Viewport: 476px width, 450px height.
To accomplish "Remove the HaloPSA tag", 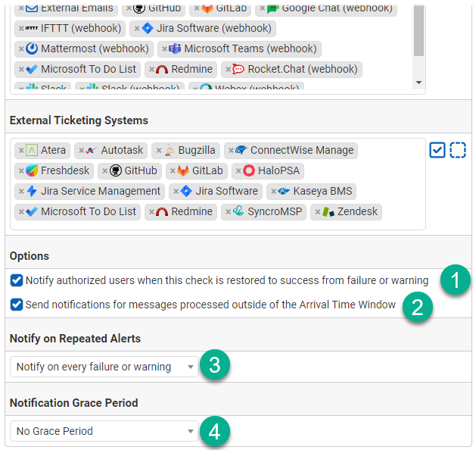I will coord(238,170).
